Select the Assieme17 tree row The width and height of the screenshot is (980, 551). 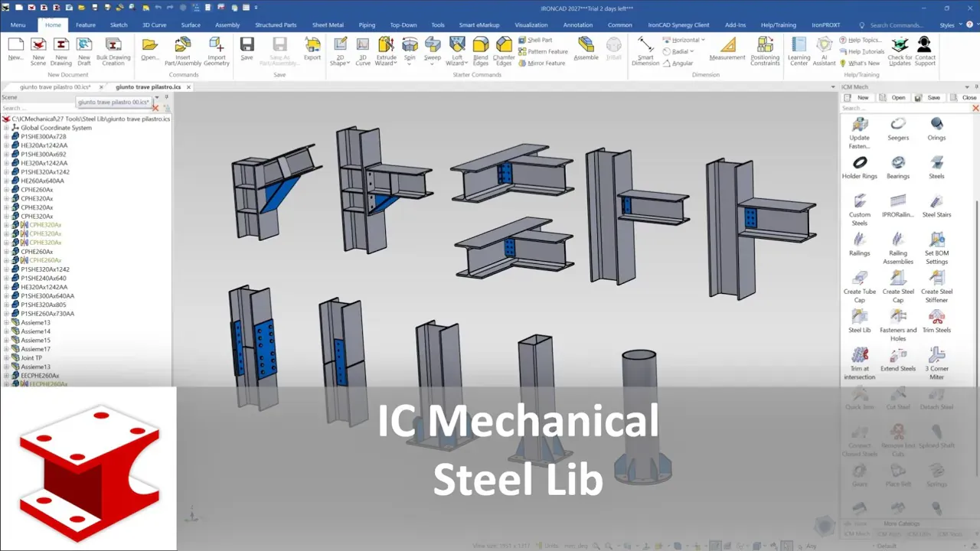(x=35, y=349)
